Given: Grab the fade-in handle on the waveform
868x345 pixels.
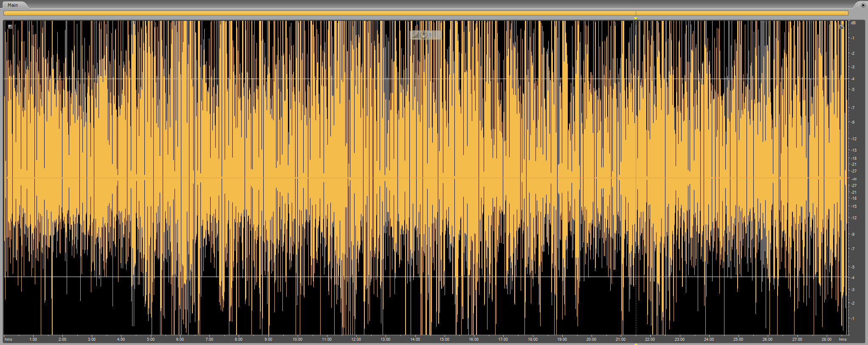Looking at the screenshot, I should 10,27.
